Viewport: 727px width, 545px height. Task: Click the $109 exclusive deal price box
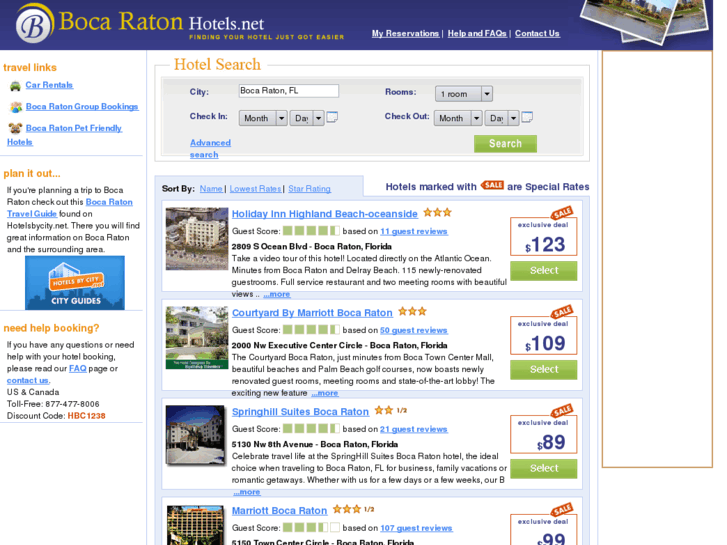[x=543, y=335]
